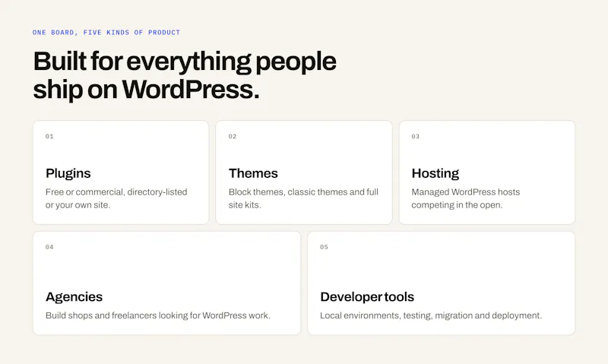
Task: Click 'Local environments, testing' description
Action: click(431, 315)
